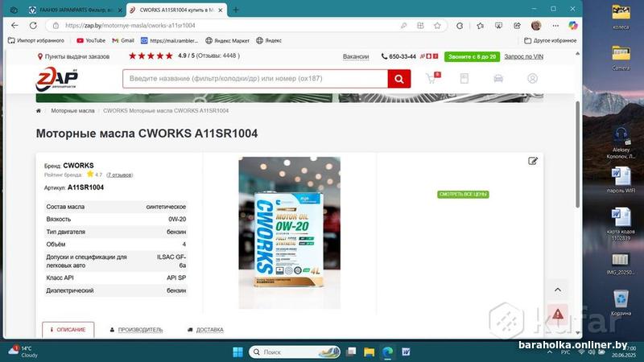Screen dimensions: 644x362
Task: Add page to favorites star icon
Action: click(x=437, y=26)
